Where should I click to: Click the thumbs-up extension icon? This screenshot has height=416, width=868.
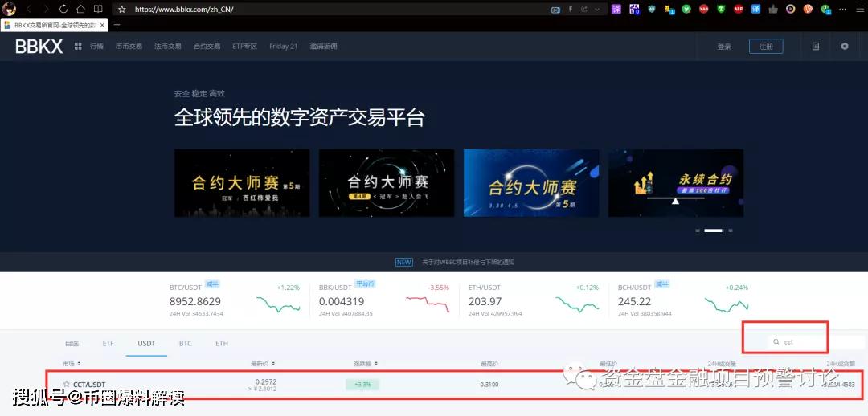[773, 9]
